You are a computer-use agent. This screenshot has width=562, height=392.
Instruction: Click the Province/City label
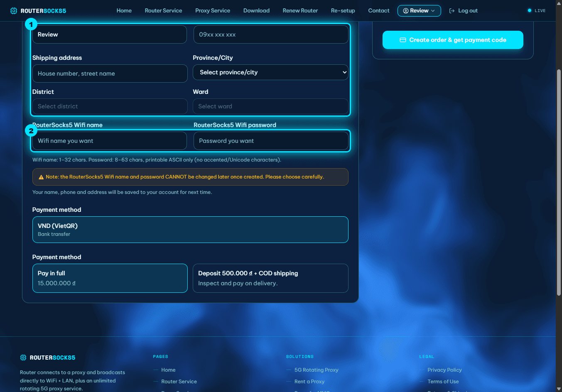click(213, 58)
